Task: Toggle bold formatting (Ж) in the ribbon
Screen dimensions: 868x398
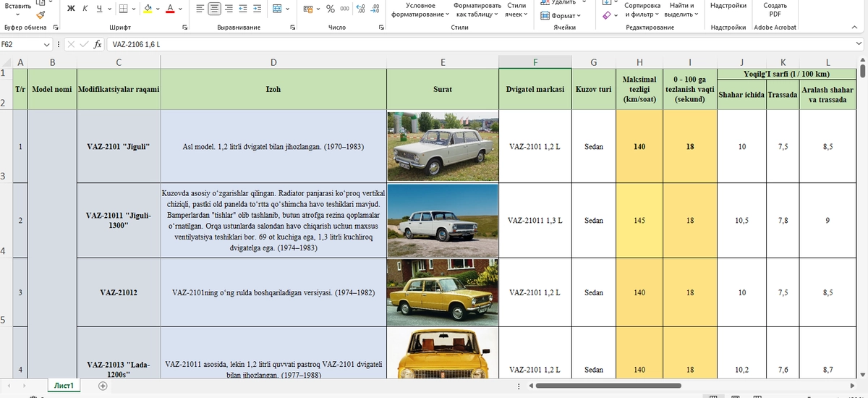Action: 71,9
